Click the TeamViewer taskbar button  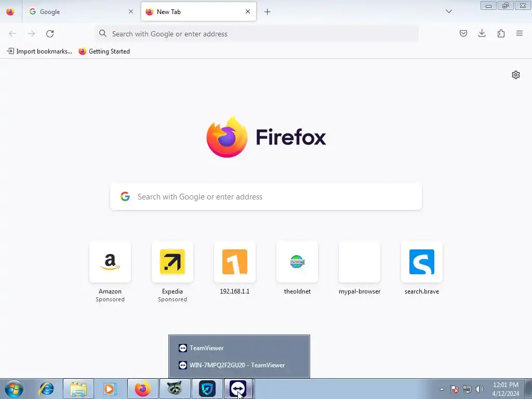[238, 389]
